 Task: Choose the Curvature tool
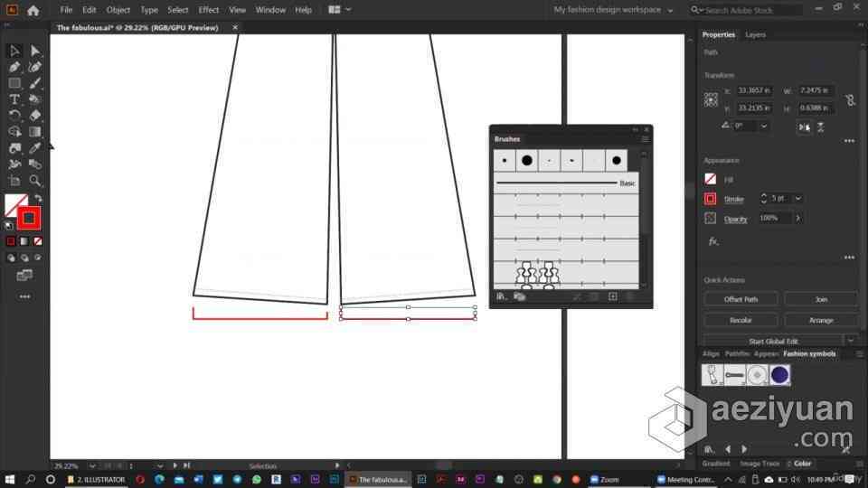[35, 67]
